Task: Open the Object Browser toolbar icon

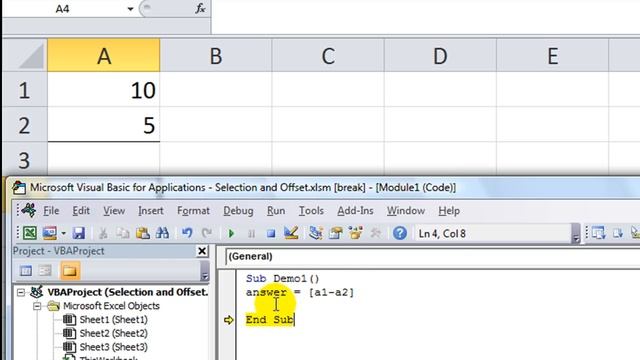Action: click(x=356, y=233)
